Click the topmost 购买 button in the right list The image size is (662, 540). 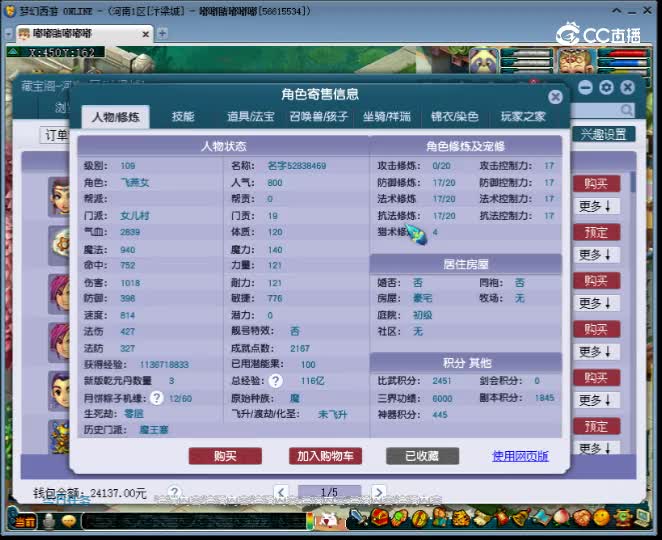[x=596, y=184]
